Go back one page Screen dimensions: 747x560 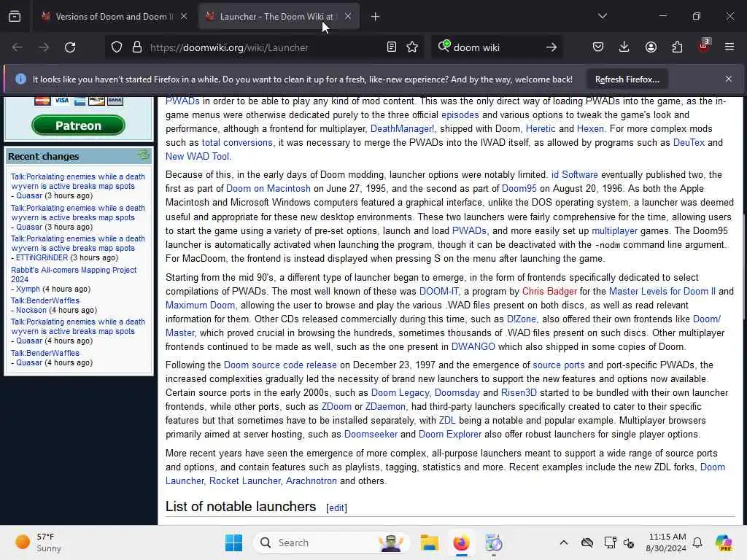[x=18, y=47]
